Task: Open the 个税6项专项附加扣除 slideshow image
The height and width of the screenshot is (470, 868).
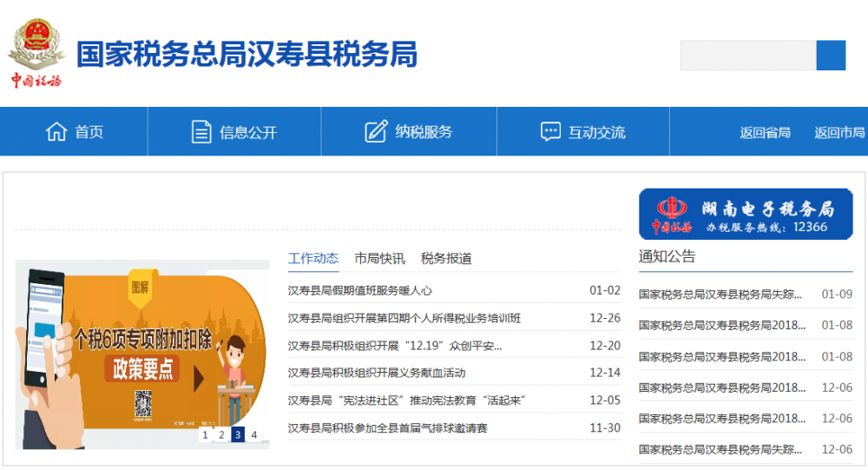Action: tap(142, 354)
